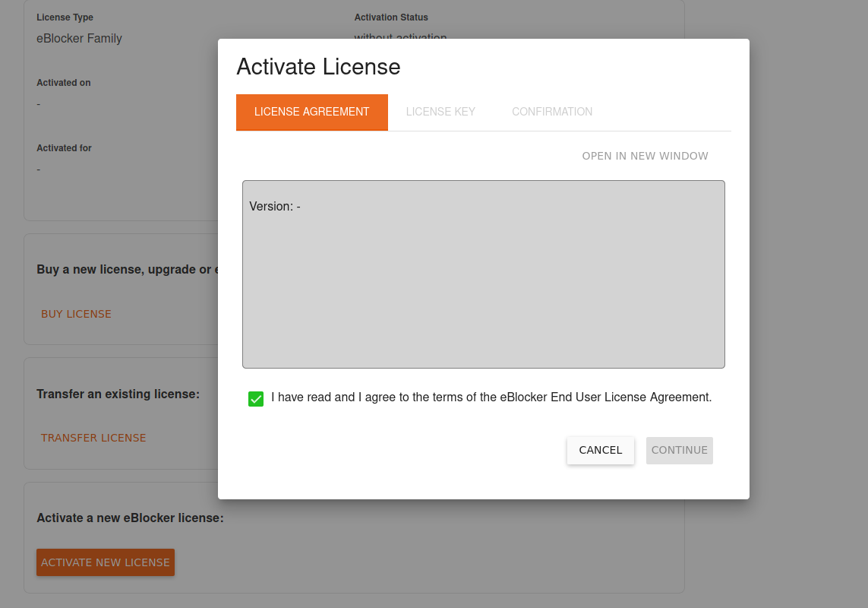Click Open in New Window
The image size is (868, 608).
click(645, 157)
